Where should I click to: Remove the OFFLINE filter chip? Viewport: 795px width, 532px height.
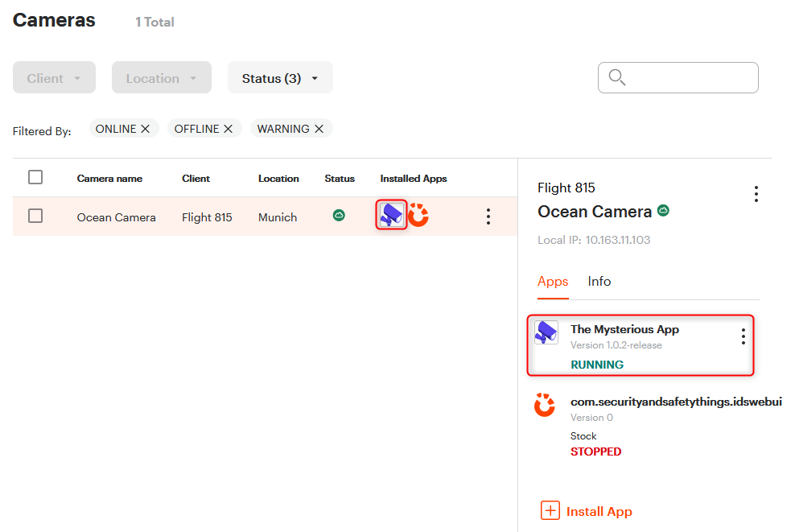coord(228,129)
